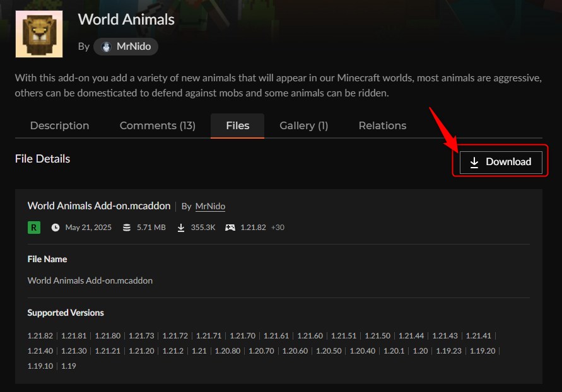The image size is (562, 392).
Task: Click supported version 1.21.21
Action: (107, 351)
